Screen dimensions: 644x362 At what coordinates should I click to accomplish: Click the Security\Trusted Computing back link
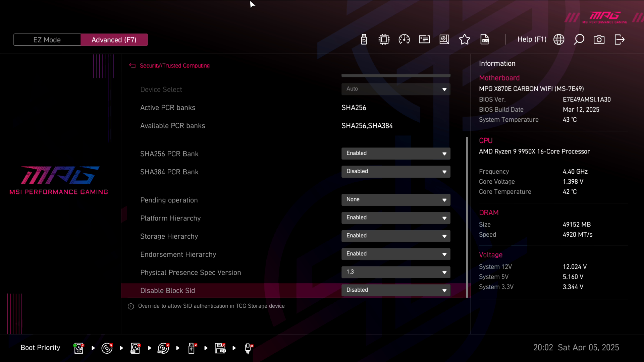[174, 66]
